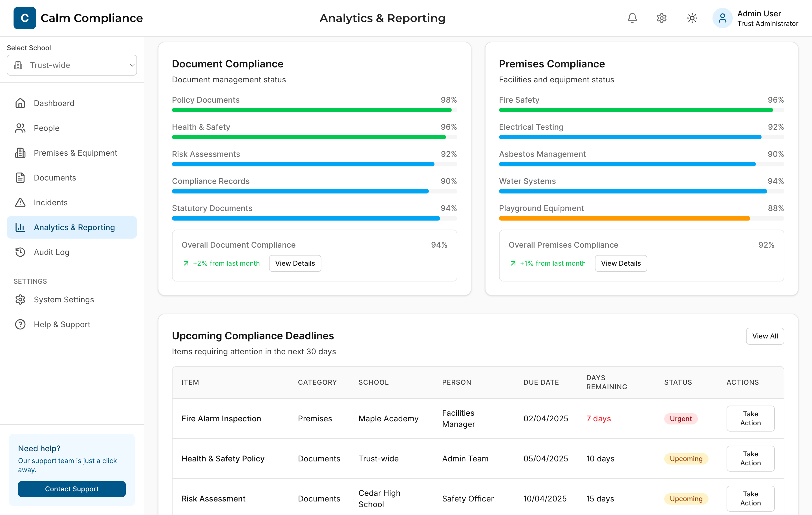
Task: View Details of Overall Document Compliance
Action: (x=295, y=263)
